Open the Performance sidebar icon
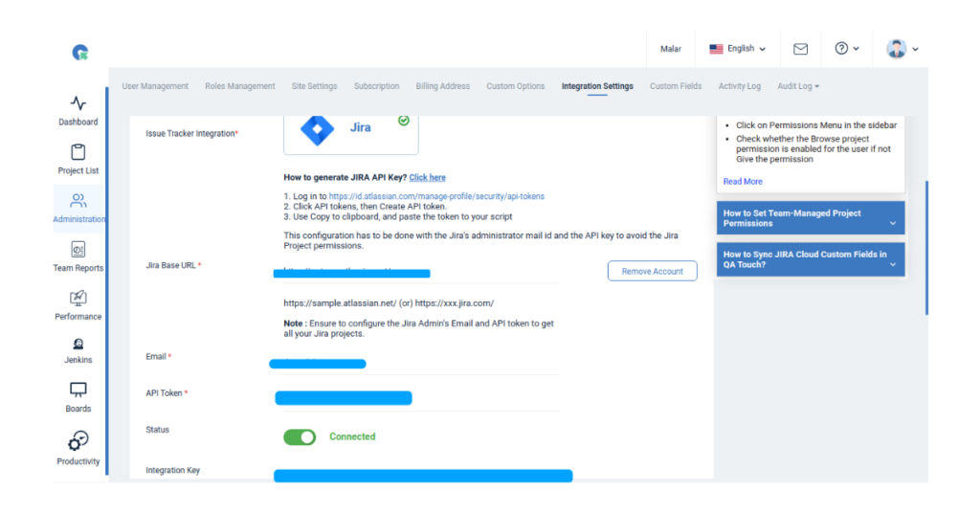The image size is (980, 513). click(78, 299)
